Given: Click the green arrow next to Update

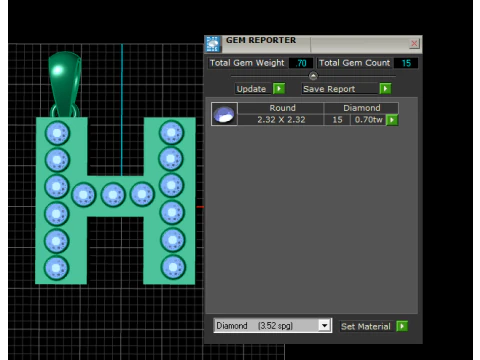Looking at the screenshot, I should (279, 89).
